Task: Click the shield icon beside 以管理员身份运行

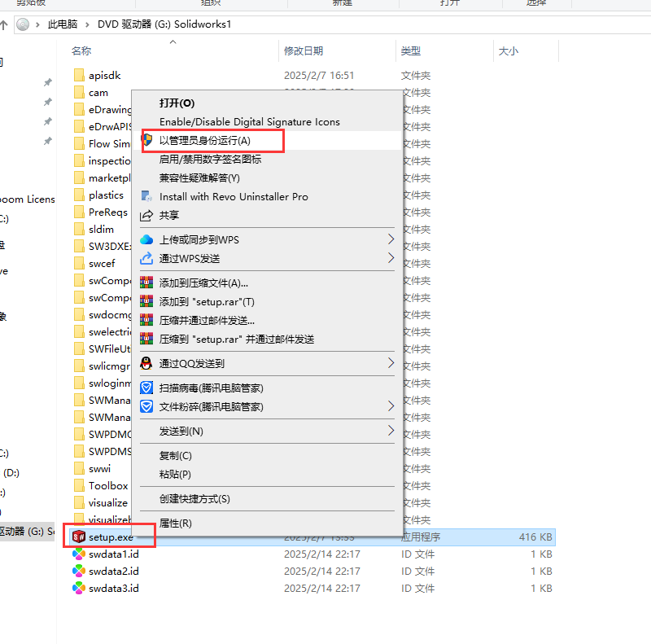Action: 146,140
